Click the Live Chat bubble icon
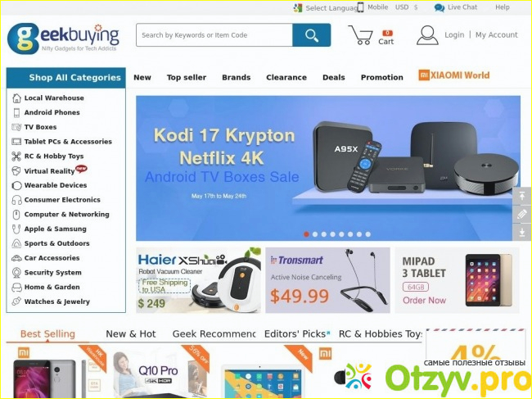Image resolution: width=532 pixels, height=399 pixels. (x=440, y=8)
